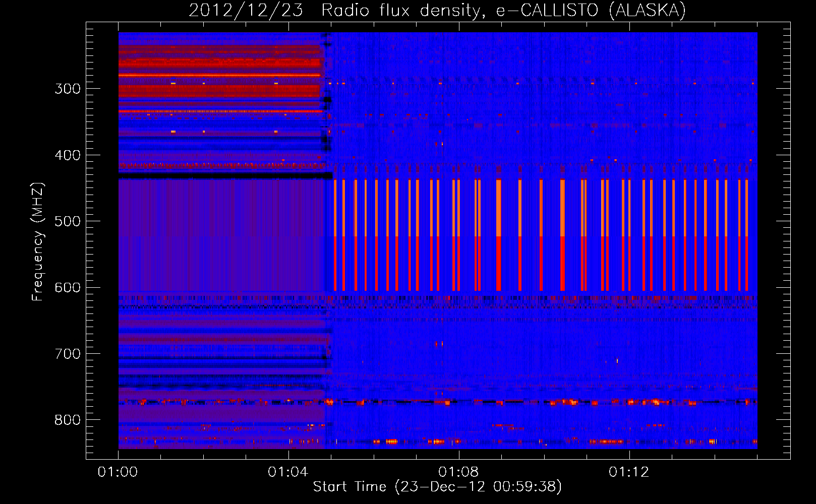Click the Start Time axis label

tap(437, 487)
